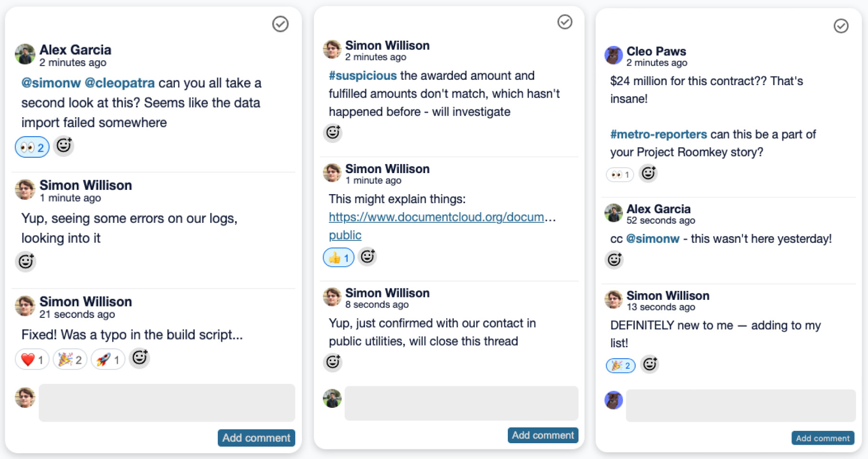Add reaction to the #suspicious comment
868x459 pixels.
click(x=333, y=132)
